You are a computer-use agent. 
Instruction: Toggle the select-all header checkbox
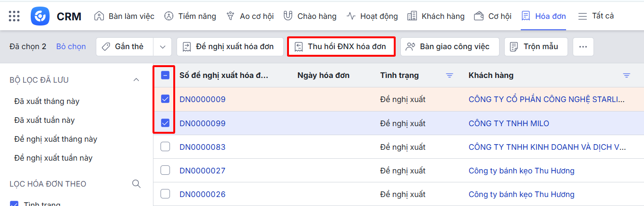click(x=165, y=75)
